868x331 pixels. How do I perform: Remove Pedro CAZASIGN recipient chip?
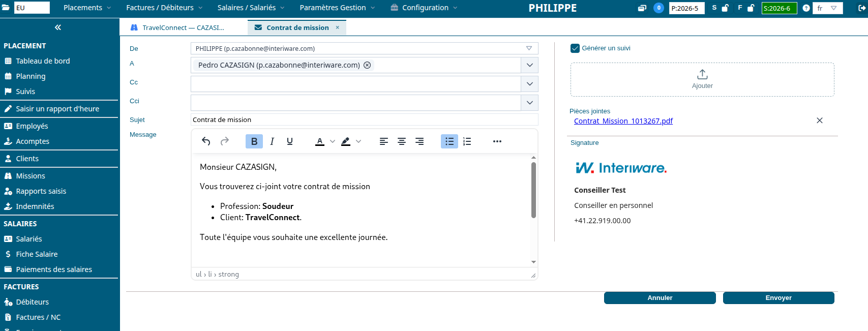point(367,65)
